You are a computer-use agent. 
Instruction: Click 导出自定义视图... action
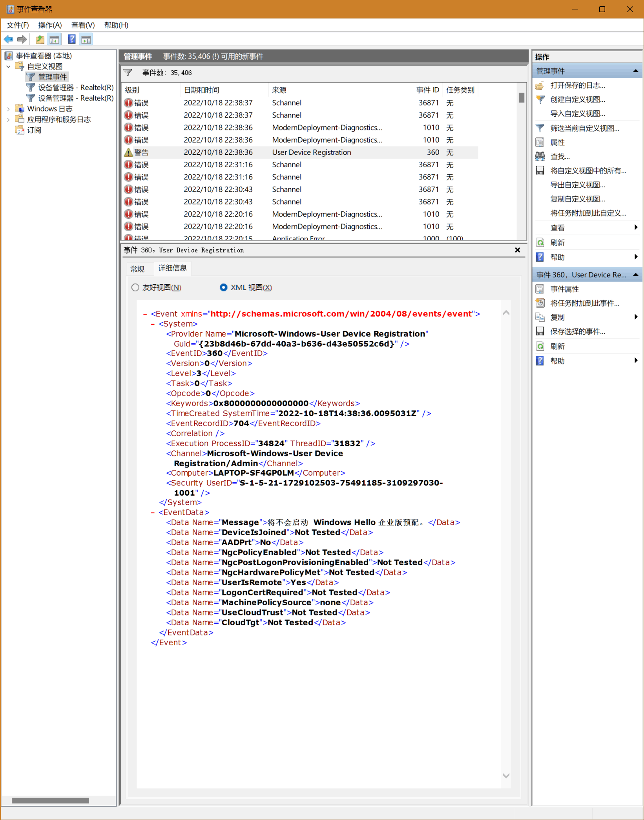(578, 185)
